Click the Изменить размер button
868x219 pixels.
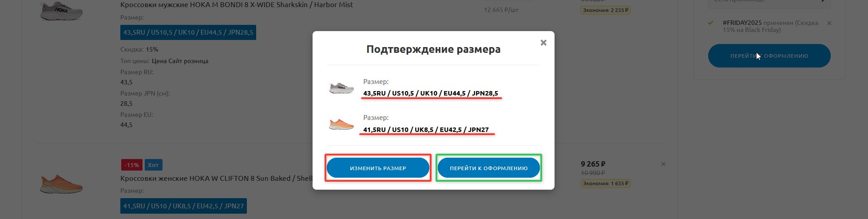(378, 168)
